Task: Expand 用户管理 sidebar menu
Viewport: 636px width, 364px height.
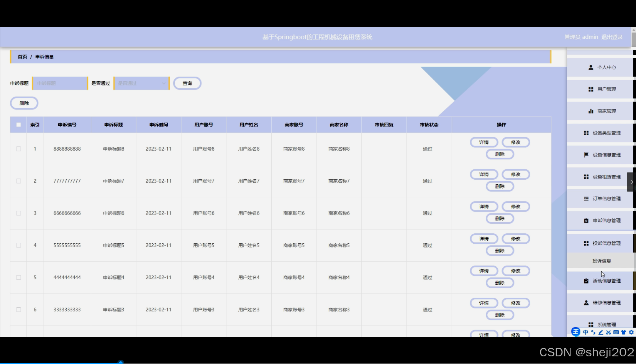Action: 600,89
